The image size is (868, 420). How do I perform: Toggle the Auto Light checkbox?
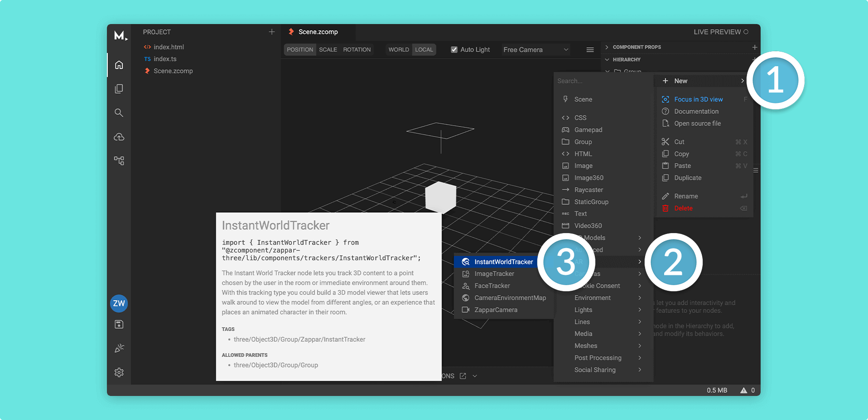(x=454, y=49)
